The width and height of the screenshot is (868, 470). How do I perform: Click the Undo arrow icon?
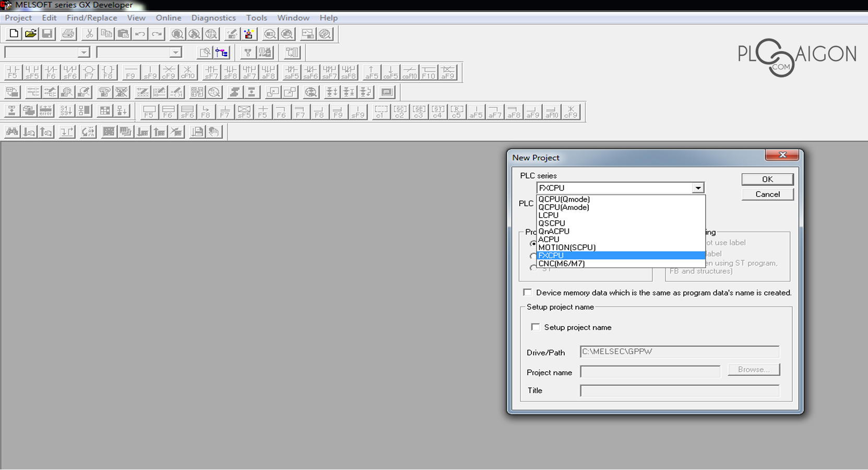140,34
